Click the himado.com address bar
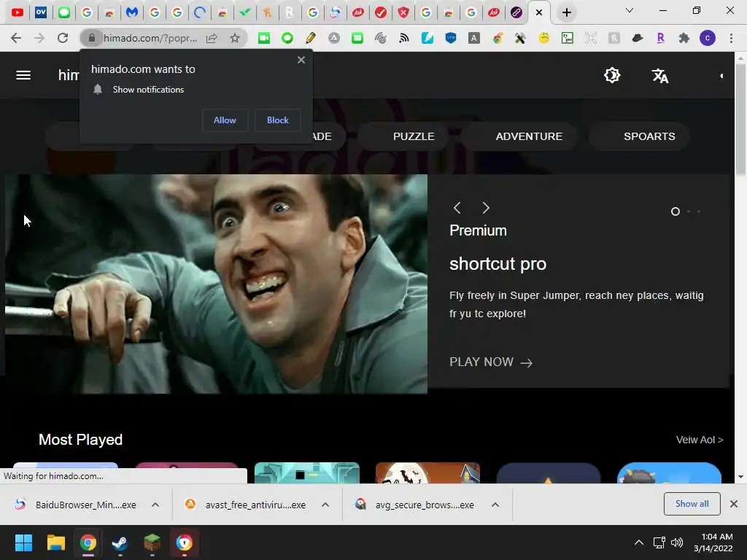 tap(150, 38)
